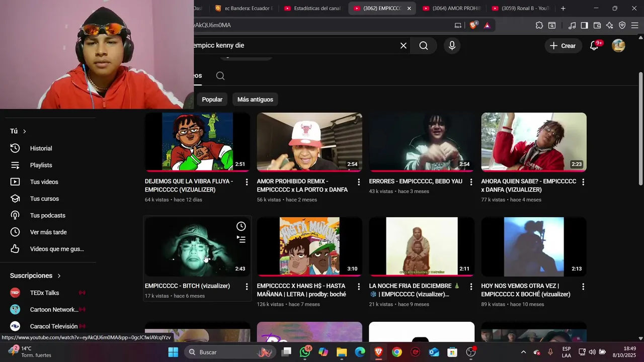This screenshot has height=362, width=644.
Task: Open Brave Wallet icon
Action: point(597,25)
